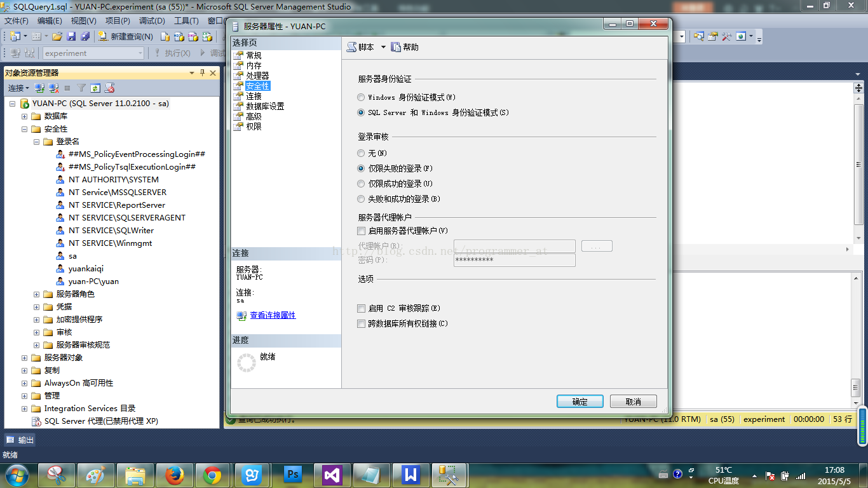Open Firefox from the taskbar
The image size is (868, 488).
(x=173, y=475)
